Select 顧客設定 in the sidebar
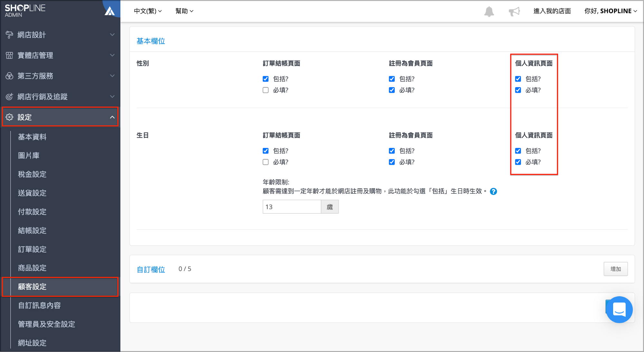This screenshot has width=644, height=352. pyautogui.click(x=60, y=287)
